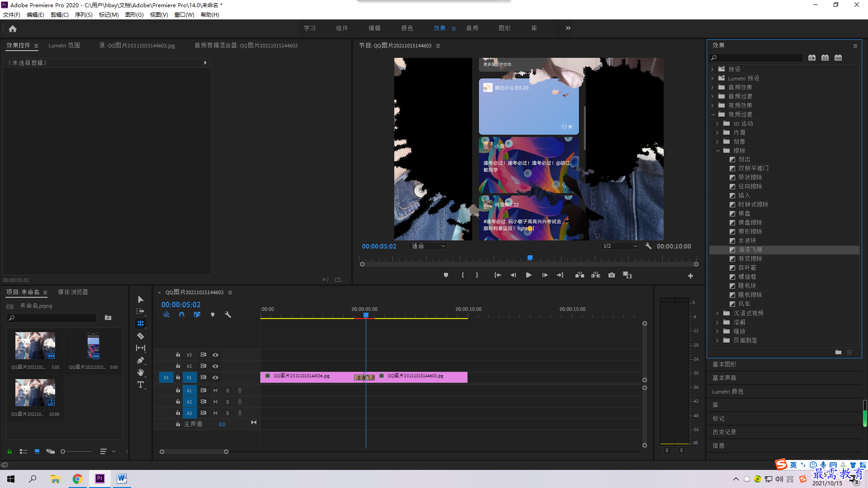Open the 文件(F) menu
This screenshot has height=488, width=868.
12,14
